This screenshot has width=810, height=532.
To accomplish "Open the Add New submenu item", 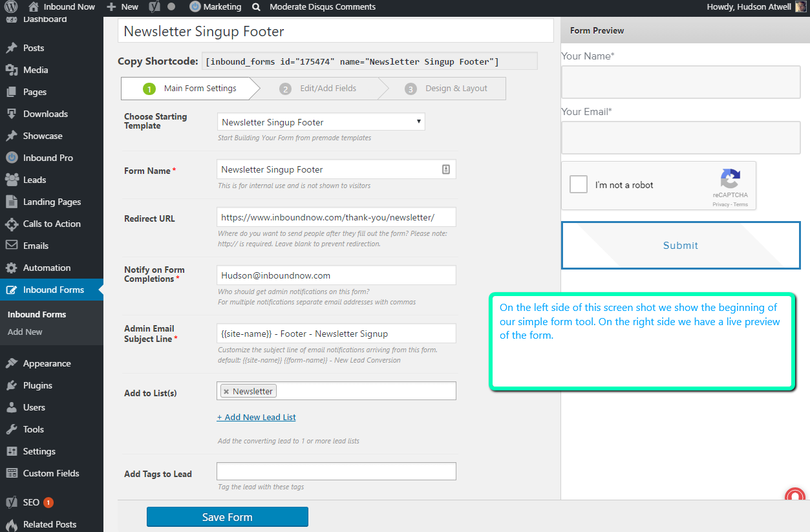I will click(25, 332).
